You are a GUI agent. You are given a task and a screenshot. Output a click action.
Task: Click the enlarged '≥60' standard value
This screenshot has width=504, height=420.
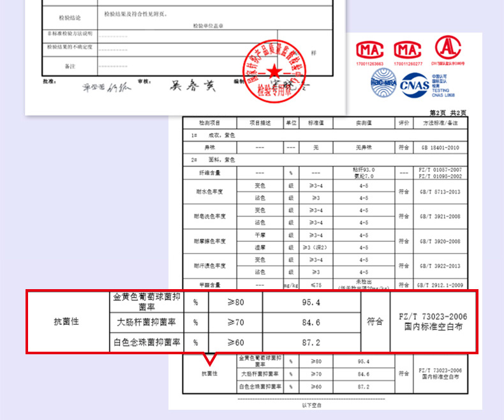(x=235, y=343)
